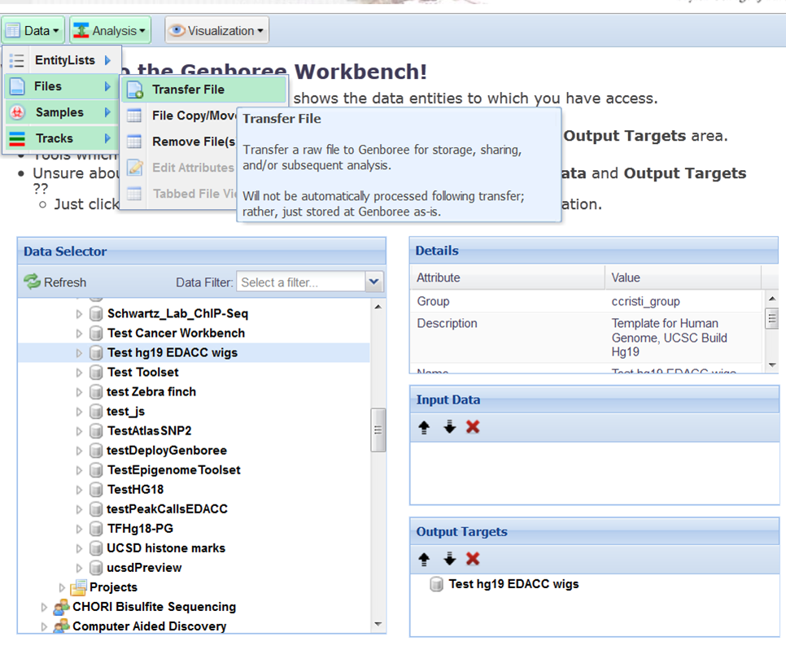Expand the Test Cancer Workbench node
This screenshot has height=672, width=786.
pos(79,334)
